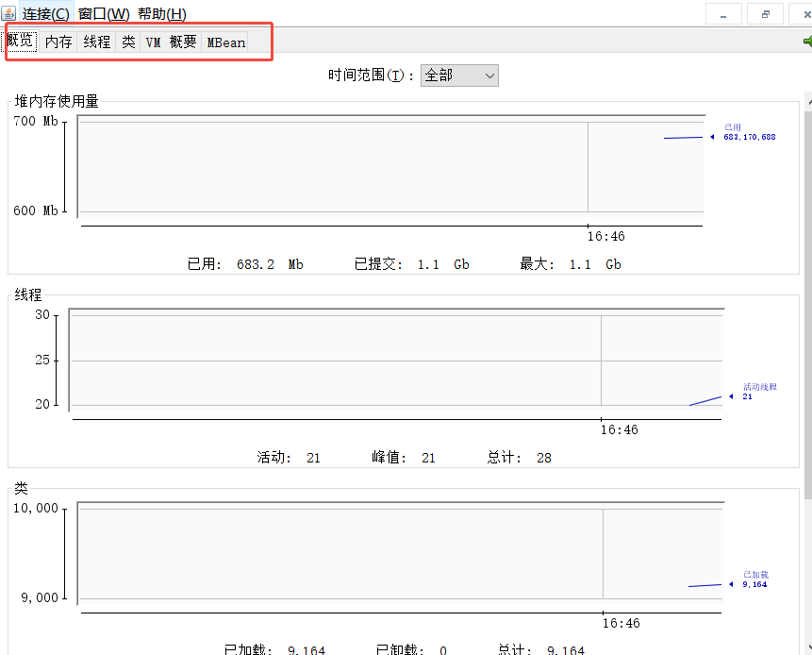Image resolution: width=812 pixels, height=655 pixels.
Task: Open the 时间范围 dropdown showing 全部
Action: (x=459, y=75)
